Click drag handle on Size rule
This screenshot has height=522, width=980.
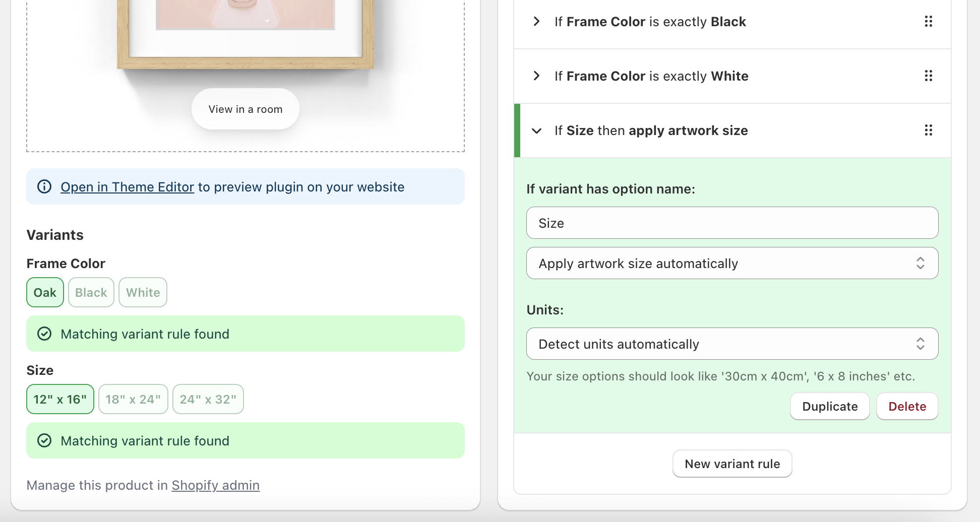(928, 130)
